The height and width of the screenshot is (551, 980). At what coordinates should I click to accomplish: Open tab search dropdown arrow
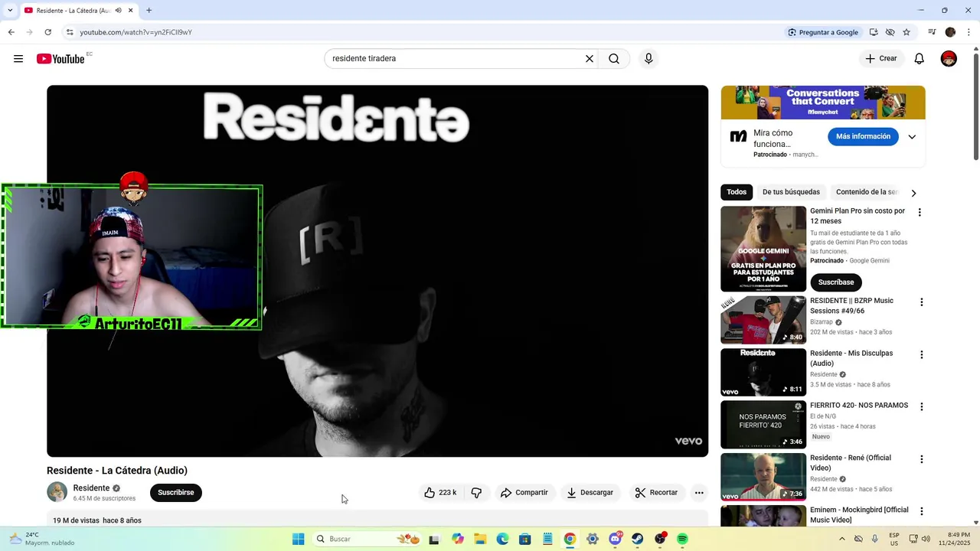[x=11, y=10]
